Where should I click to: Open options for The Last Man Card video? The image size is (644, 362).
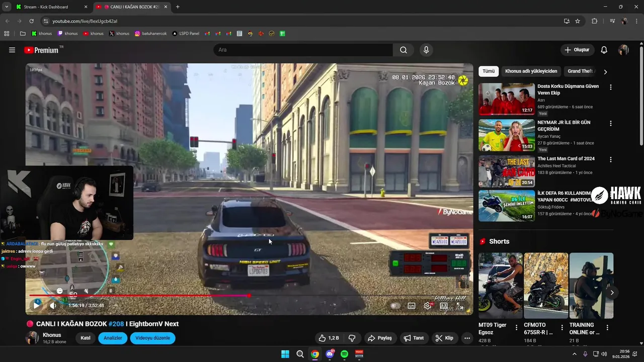[611, 159]
